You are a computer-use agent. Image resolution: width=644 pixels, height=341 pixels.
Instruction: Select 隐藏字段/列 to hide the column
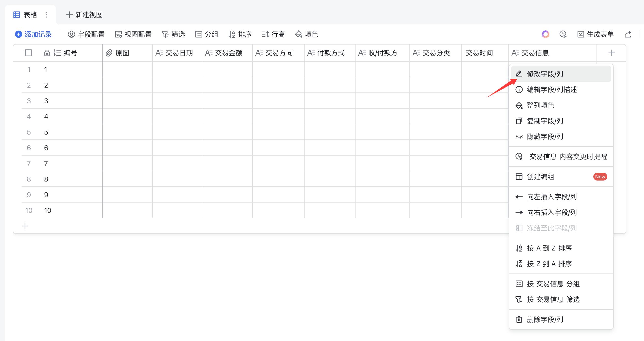coord(545,137)
